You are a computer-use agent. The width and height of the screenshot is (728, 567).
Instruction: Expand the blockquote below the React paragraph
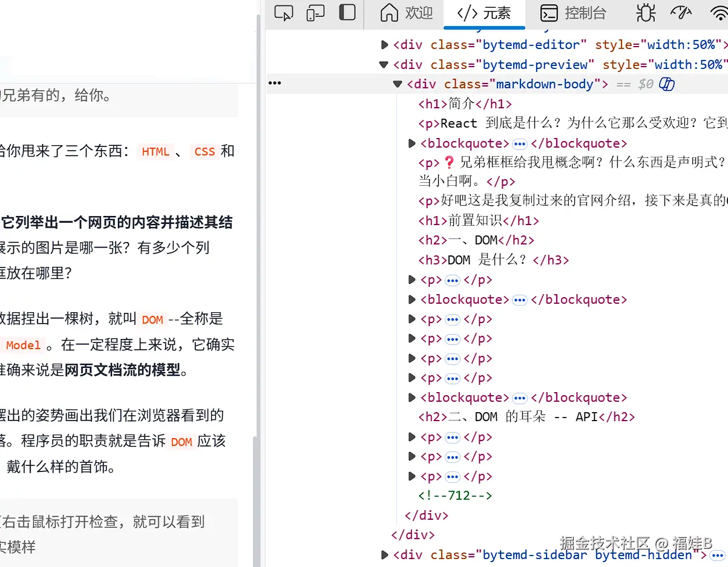click(x=412, y=143)
